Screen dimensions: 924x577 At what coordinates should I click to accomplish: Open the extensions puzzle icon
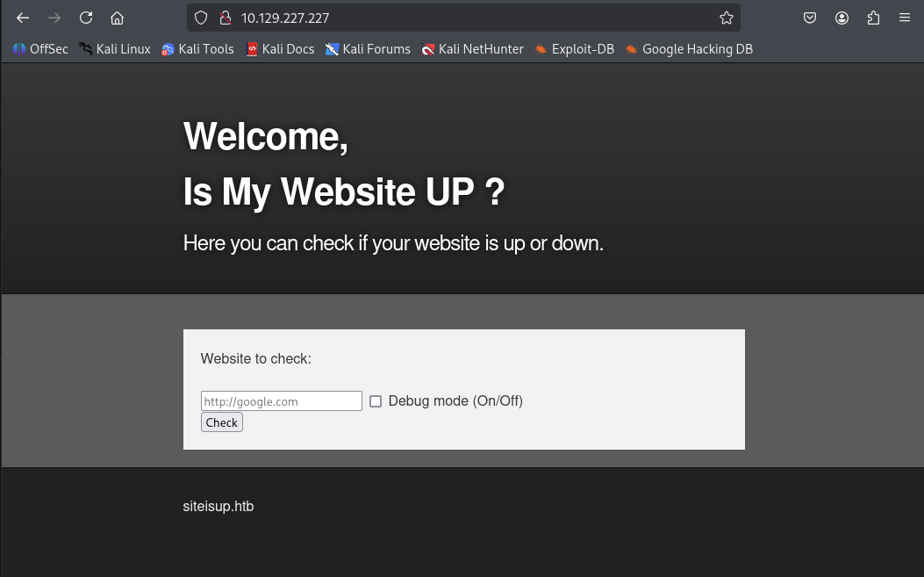(x=873, y=18)
